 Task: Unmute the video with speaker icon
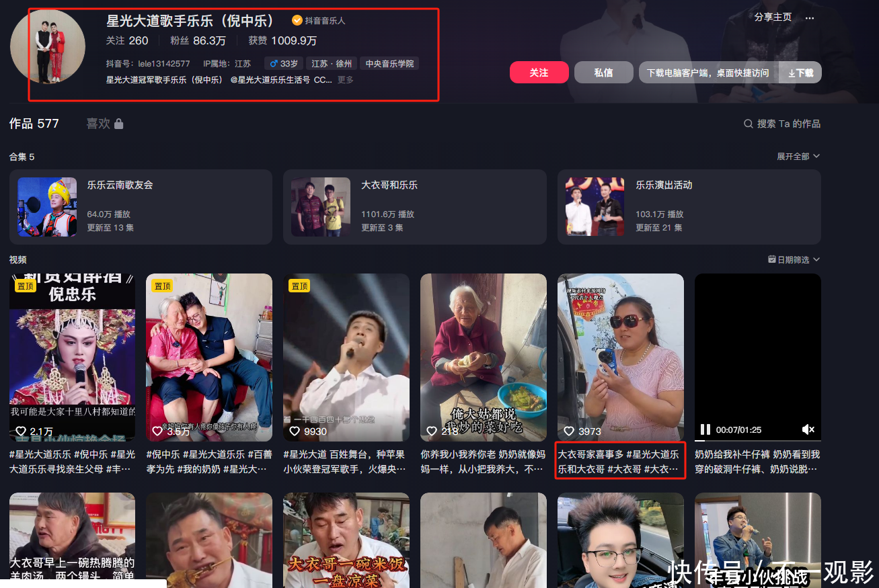pos(808,429)
